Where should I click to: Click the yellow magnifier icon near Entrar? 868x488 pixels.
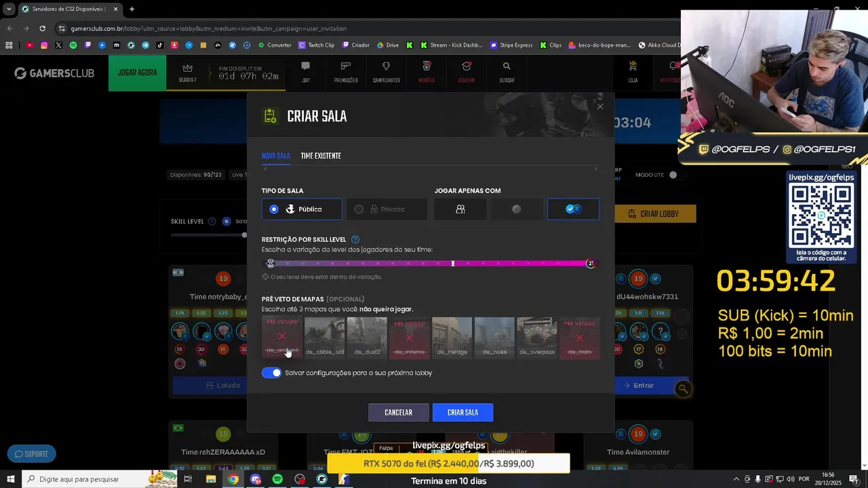tap(684, 389)
